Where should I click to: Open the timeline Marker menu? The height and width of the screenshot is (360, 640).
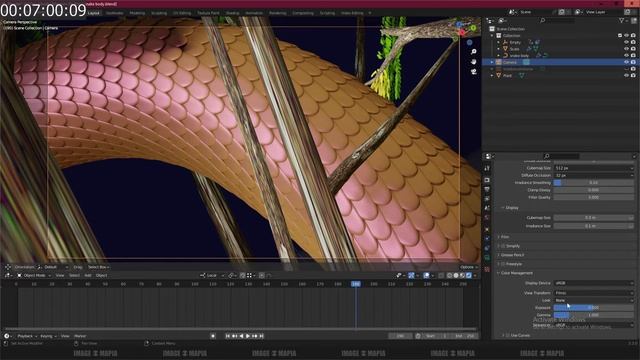[x=80, y=336]
